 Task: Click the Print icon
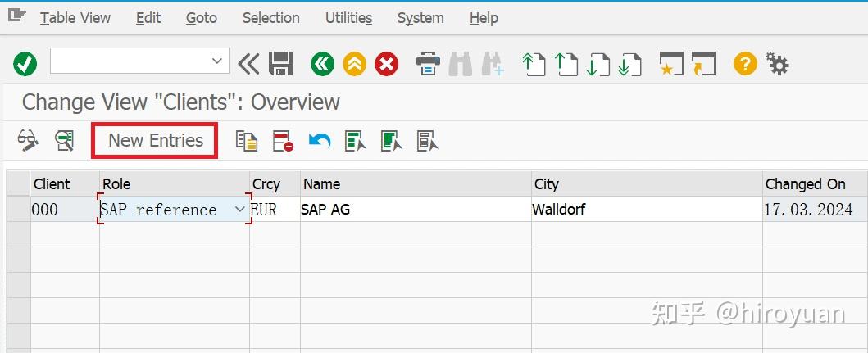tap(428, 64)
